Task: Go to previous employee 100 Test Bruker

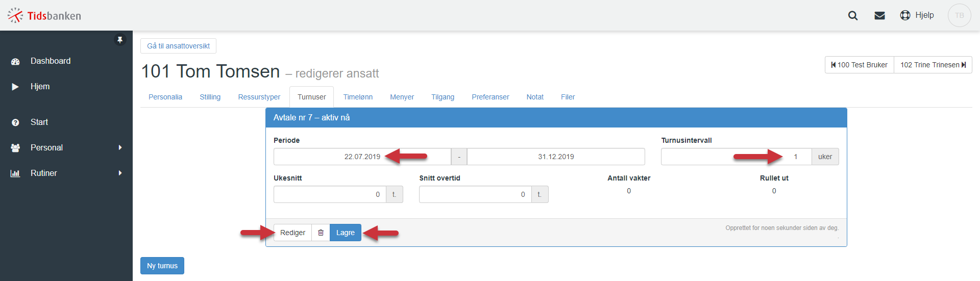Action: [x=860, y=65]
